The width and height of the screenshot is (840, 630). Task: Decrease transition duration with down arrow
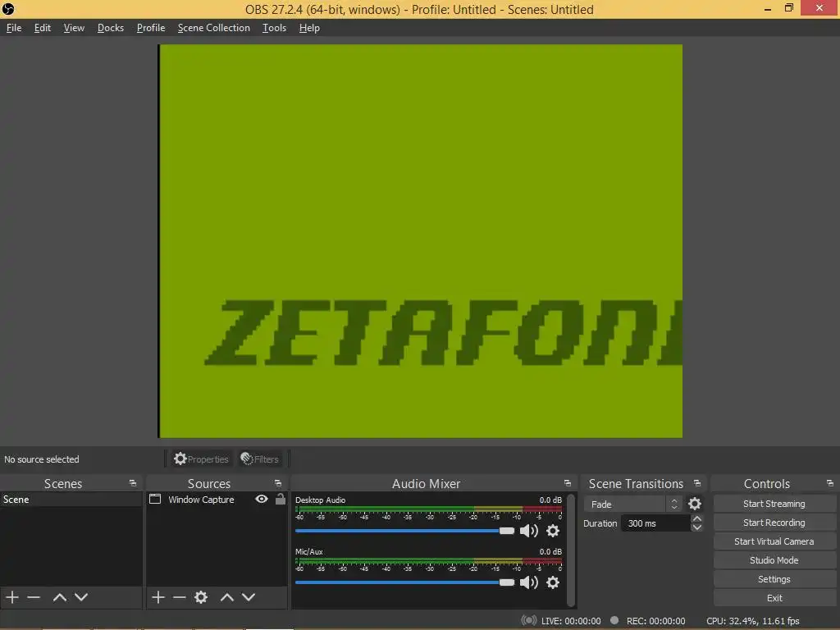click(x=697, y=527)
